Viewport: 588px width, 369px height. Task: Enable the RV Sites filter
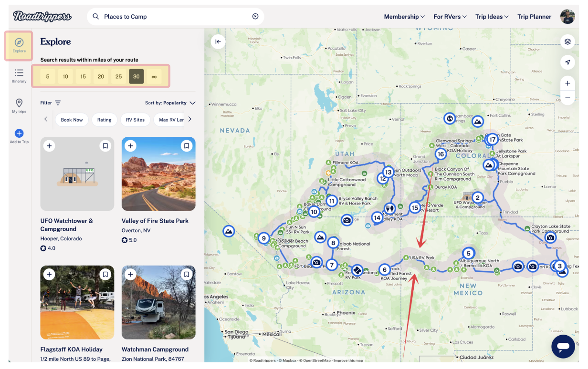click(x=135, y=120)
